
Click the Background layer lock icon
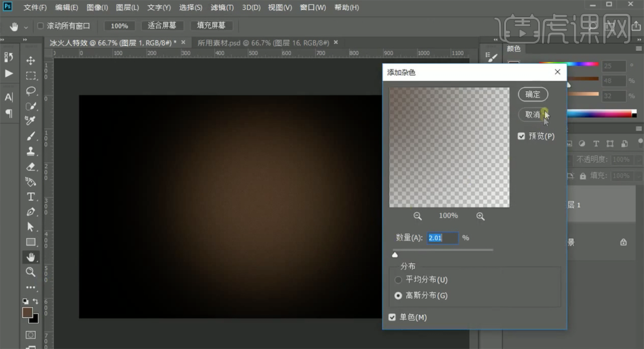623,242
